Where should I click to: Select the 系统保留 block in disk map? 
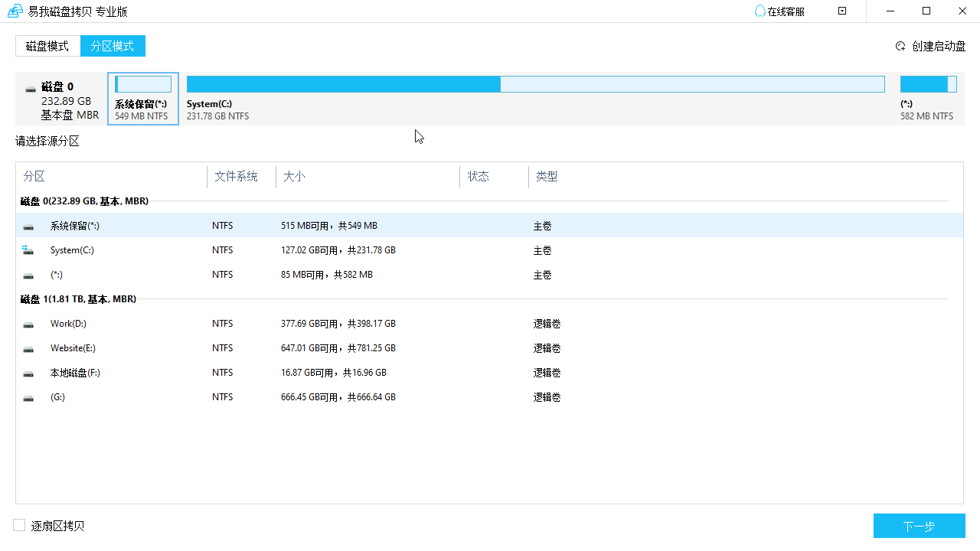(142, 84)
